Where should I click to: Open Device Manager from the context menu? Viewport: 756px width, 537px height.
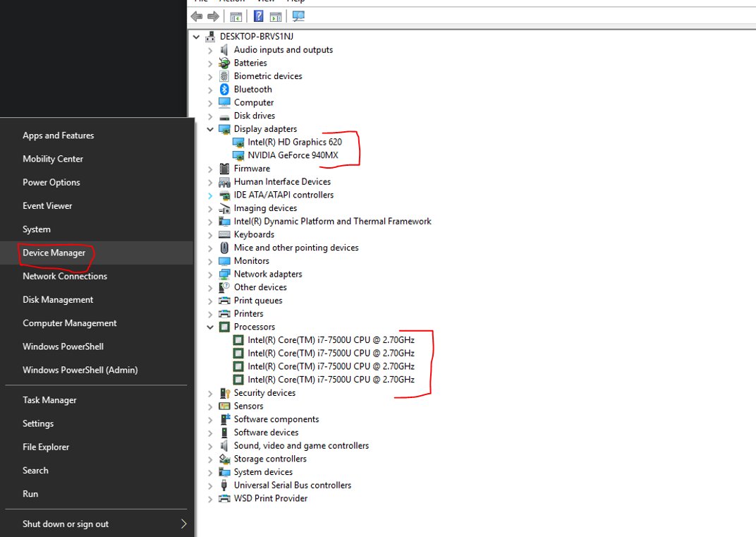pos(97,253)
